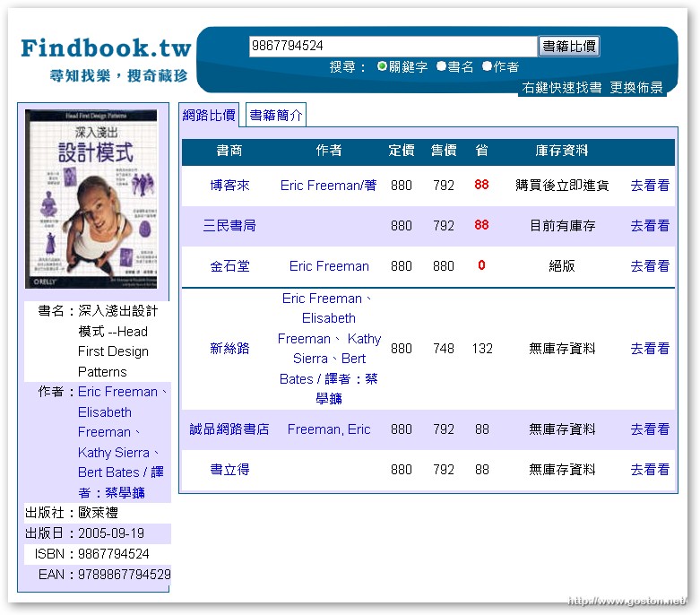
Task: Click 去看看 in the 三民書局 row
Action: click(x=650, y=226)
